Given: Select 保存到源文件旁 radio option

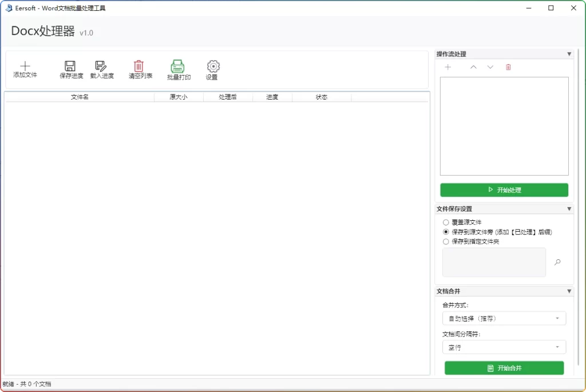Looking at the screenshot, I should coord(446,232).
